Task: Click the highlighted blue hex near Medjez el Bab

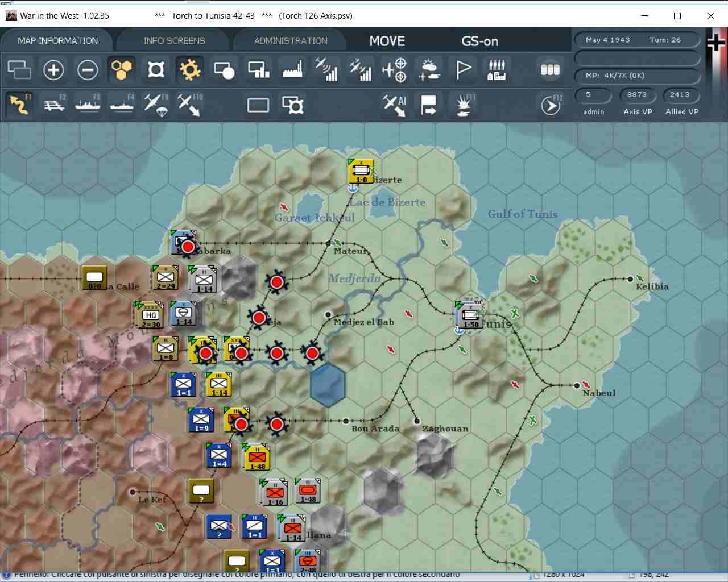Action: point(328,385)
